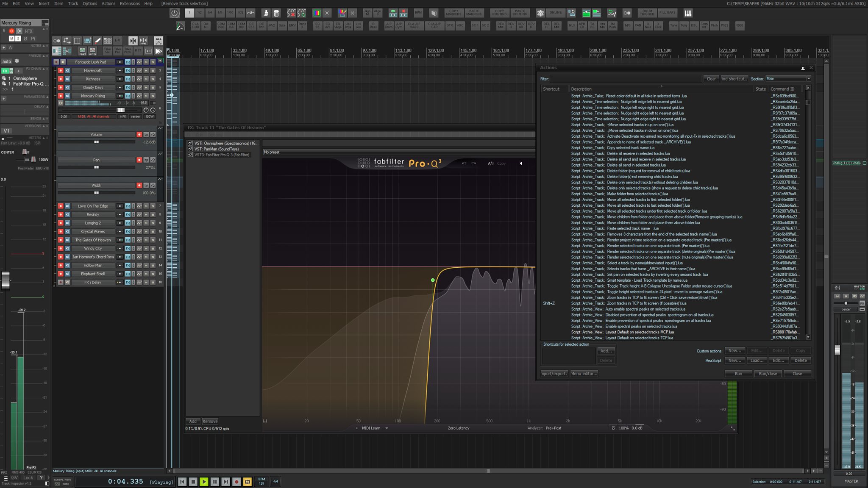
Task: Click the Filter input field in Actions
Action: tap(626, 79)
